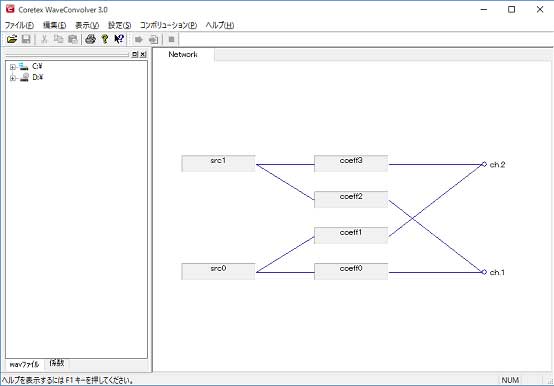554x386 pixels.
Task: Click the coeff2 block in network
Action: click(351, 200)
